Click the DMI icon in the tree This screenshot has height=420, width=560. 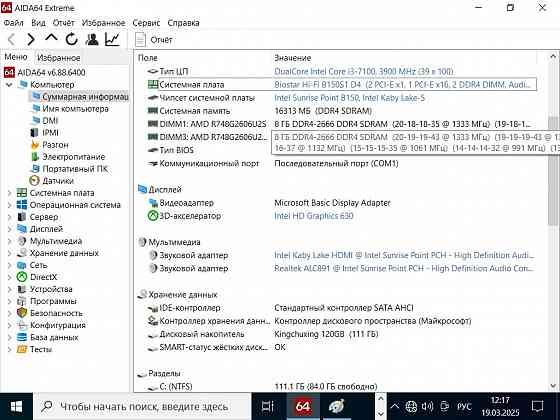coord(36,120)
